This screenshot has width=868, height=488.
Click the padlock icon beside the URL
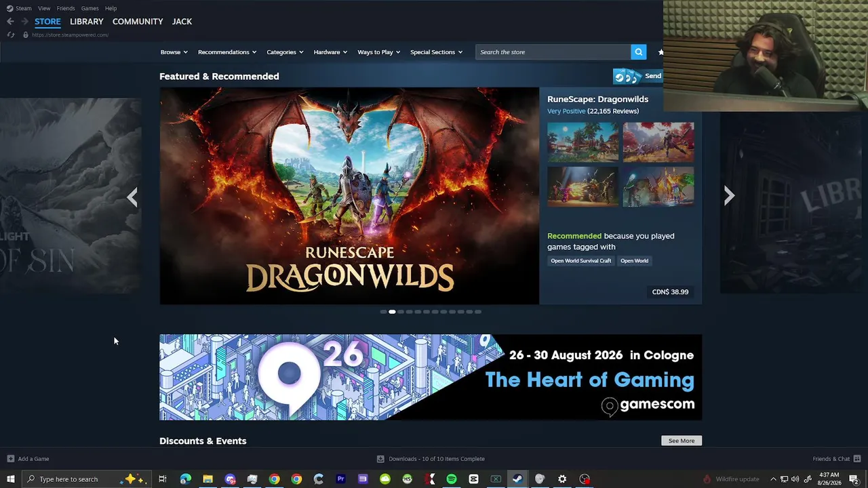[25, 35]
